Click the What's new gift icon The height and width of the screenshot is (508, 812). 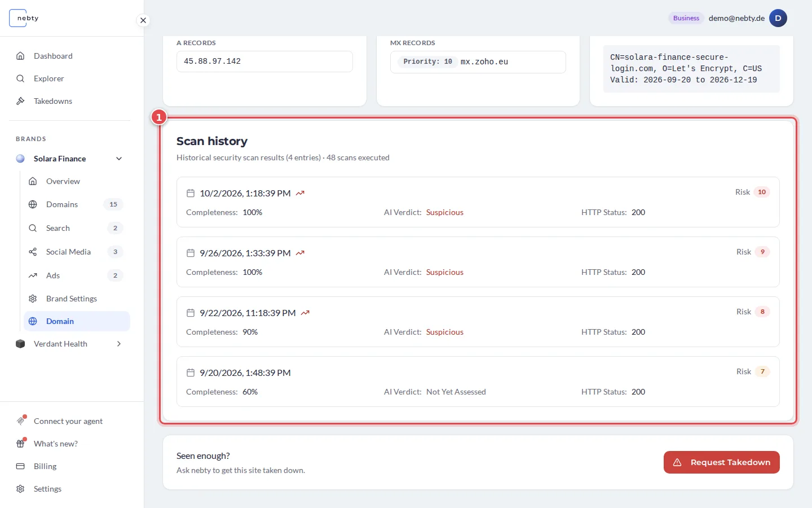point(21,443)
